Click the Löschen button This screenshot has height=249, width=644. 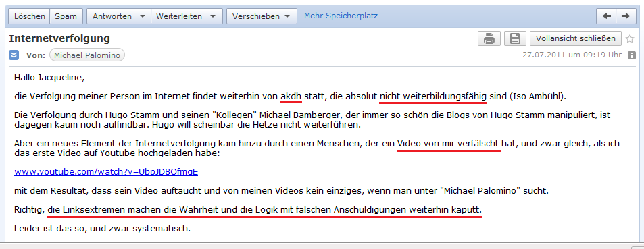click(29, 16)
